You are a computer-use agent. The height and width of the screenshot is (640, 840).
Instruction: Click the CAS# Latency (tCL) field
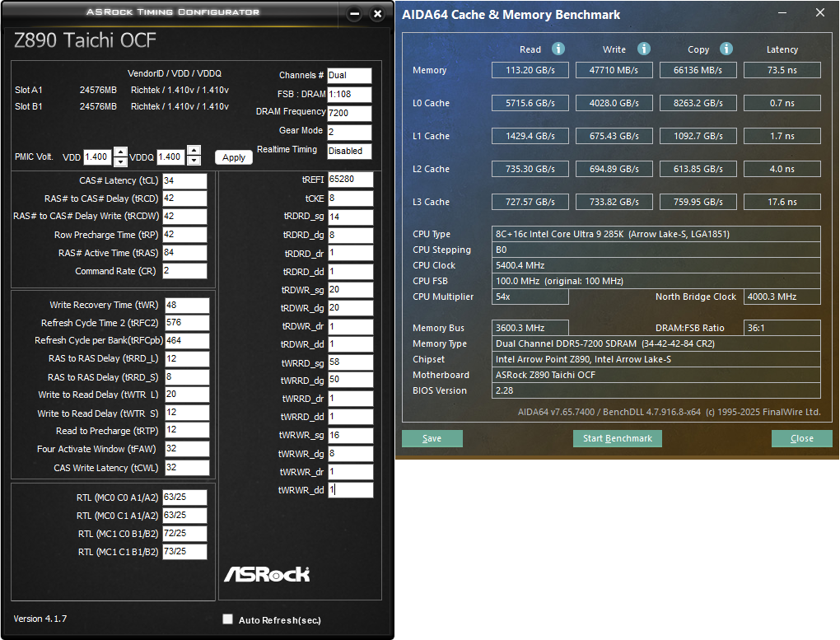tap(184, 180)
